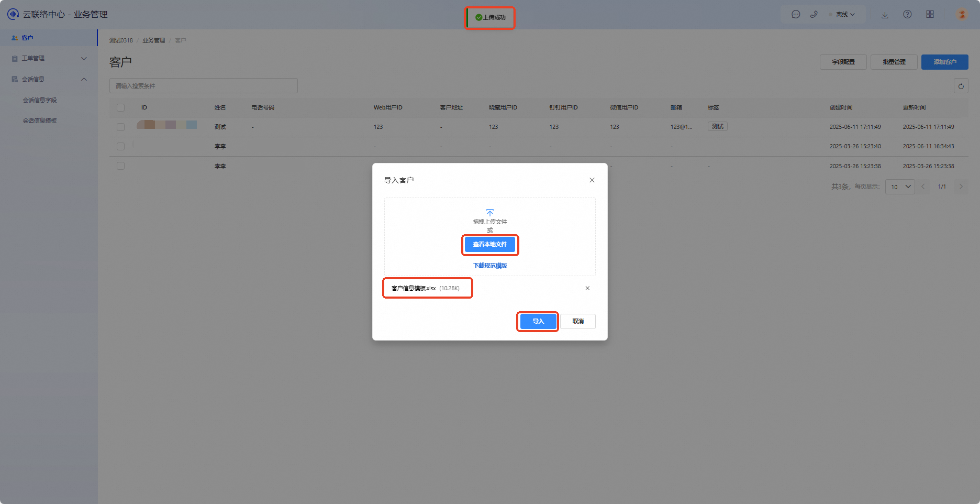
Task: Click the refresh icon above the table
Action: point(961,86)
